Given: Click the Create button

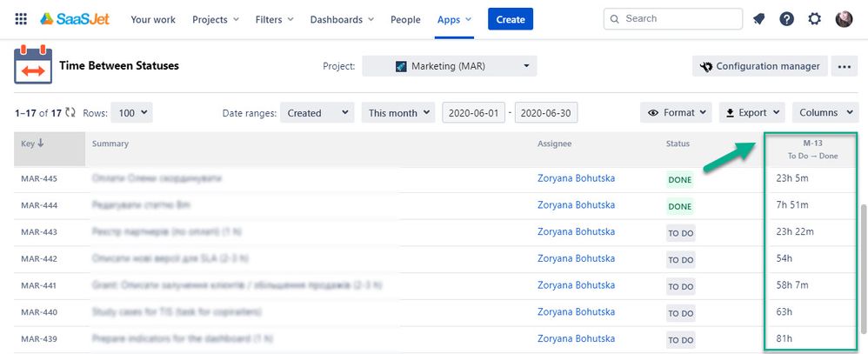Looking at the screenshot, I should tap(511, 19).
